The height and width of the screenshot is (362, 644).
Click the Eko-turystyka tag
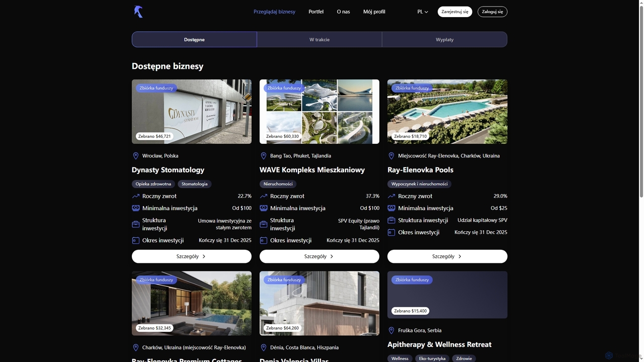[432, 358]
